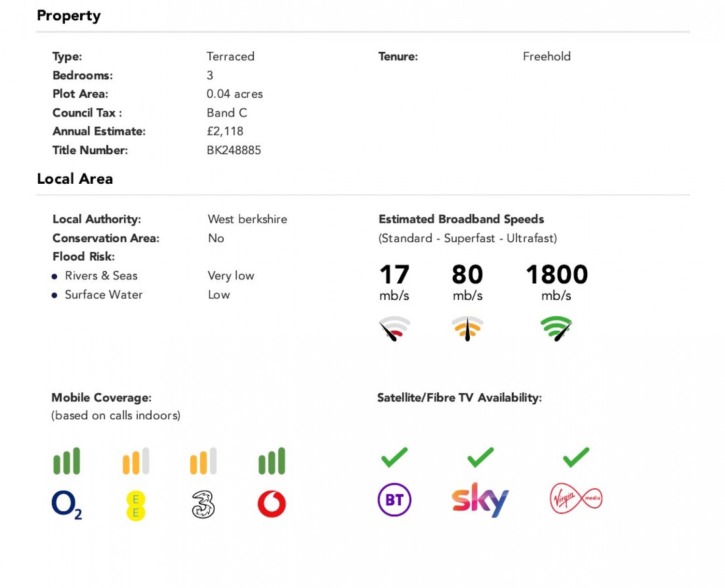725x588 pixels.
Task: Click the red standard broadband gauge icon
Action: 394,328
